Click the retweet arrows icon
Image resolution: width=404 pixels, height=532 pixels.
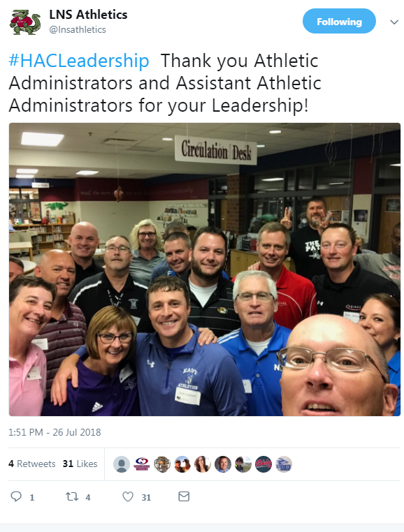tap(72, 496)
